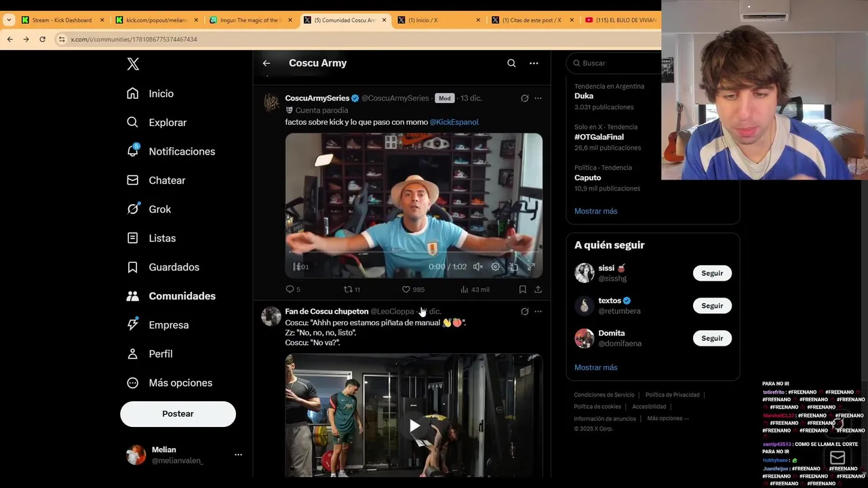Screen dimensions: 868x488
Task: Follow Domita with Seguir button
Action: (712, 338)
